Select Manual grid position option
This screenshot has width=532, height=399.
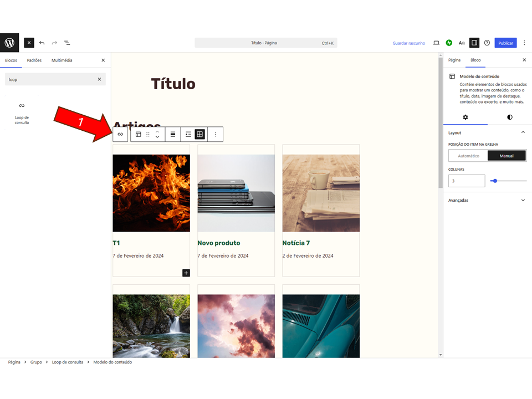[x=507, y=156]
